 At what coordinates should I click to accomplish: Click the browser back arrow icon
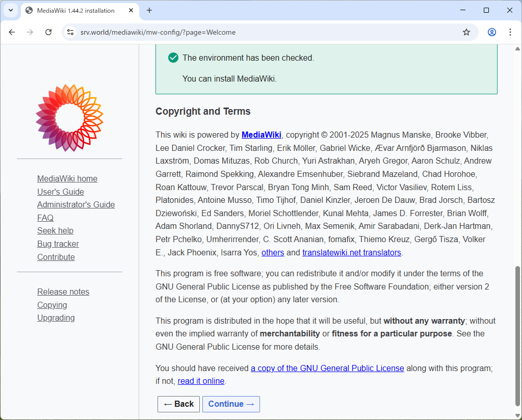(x=12, y=32)
